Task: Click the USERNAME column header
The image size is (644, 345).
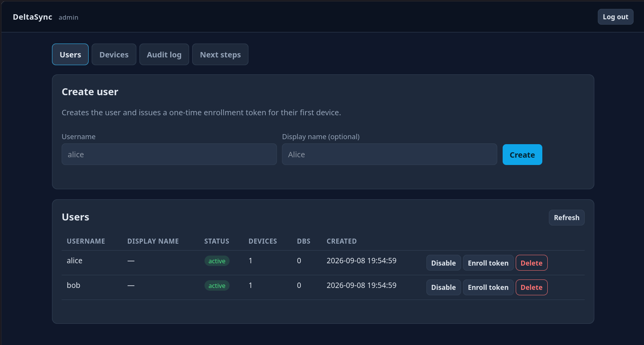Action: [x=86, y=241]
